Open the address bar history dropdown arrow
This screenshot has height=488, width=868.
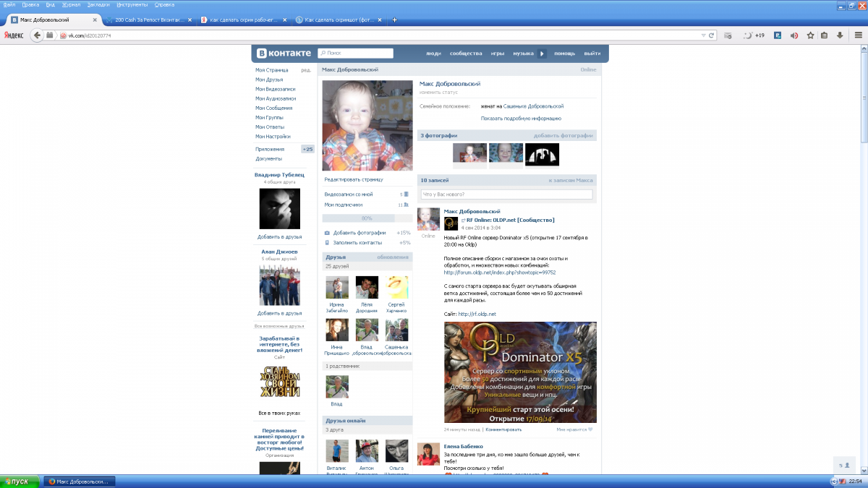tap(703, 35)
